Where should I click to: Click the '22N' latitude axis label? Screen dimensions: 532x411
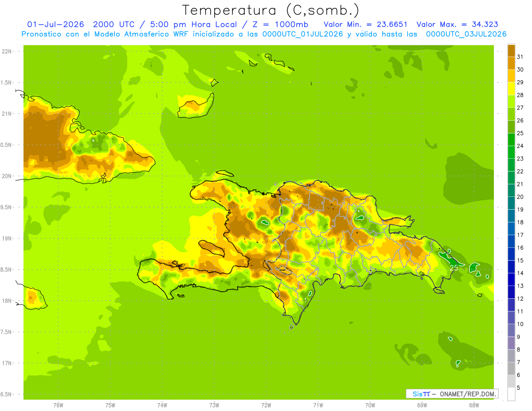pyautogui.click(x=7, y=51)
